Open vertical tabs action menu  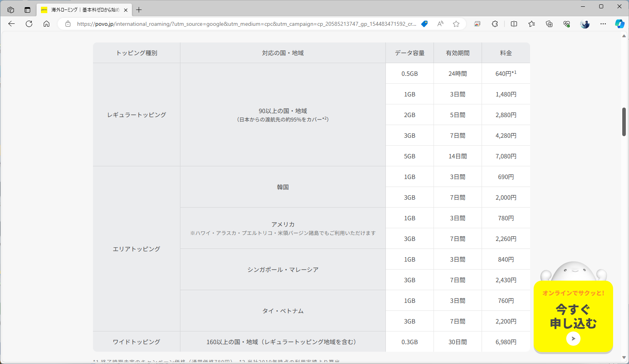click(27, 10)
